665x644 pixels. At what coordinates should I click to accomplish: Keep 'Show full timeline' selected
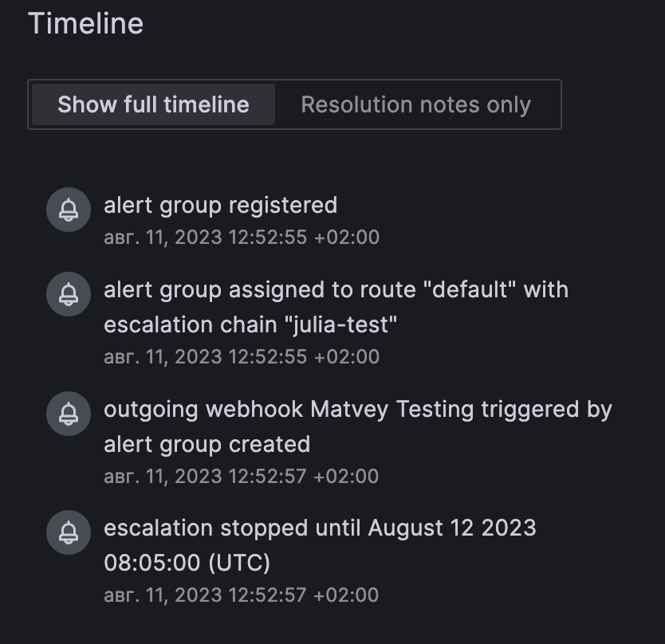coord(152,104)
